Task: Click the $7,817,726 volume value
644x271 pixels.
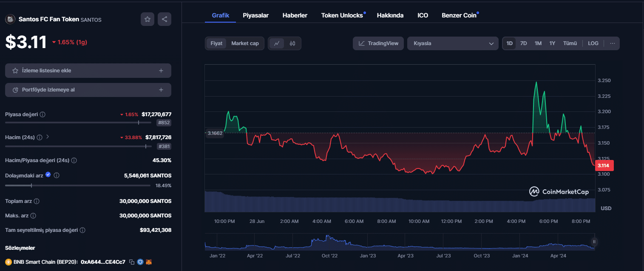Action: pos(158,137)
